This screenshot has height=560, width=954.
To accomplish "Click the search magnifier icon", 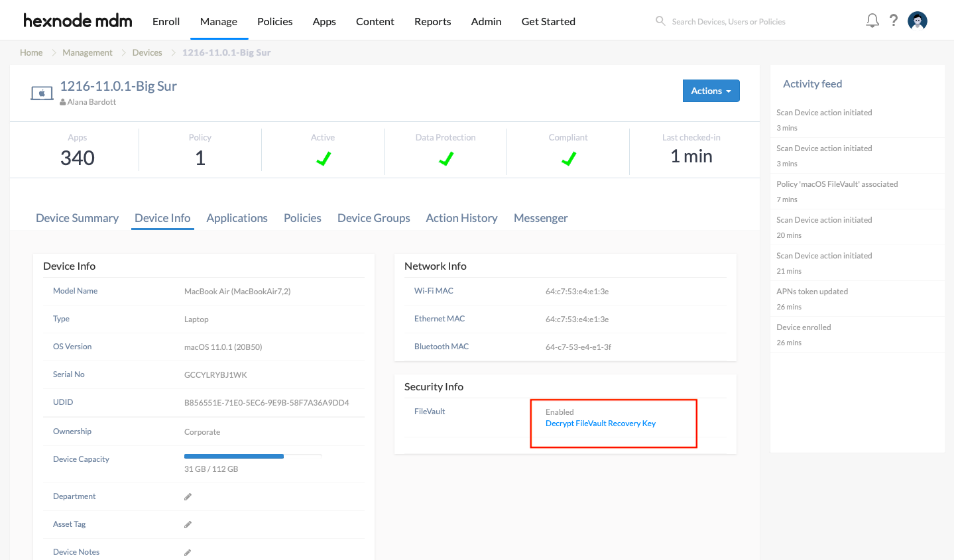I will point(660,21).
